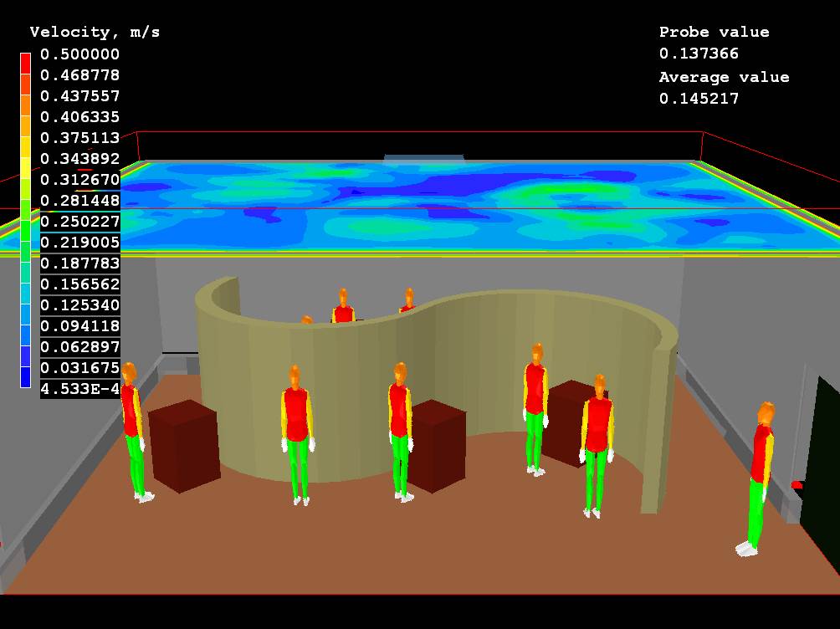The width and height of the screenshot is (840, 629).
Task: Pick the 0.343892 legend value
Action: coord(79,159)
